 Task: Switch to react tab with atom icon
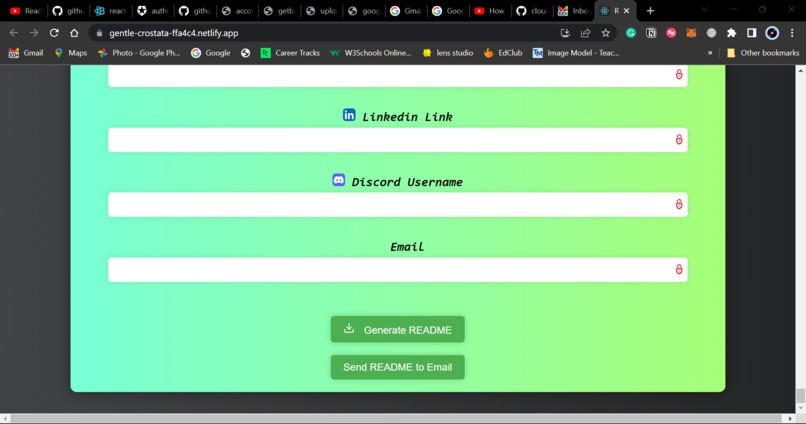(x=110, y=11)
